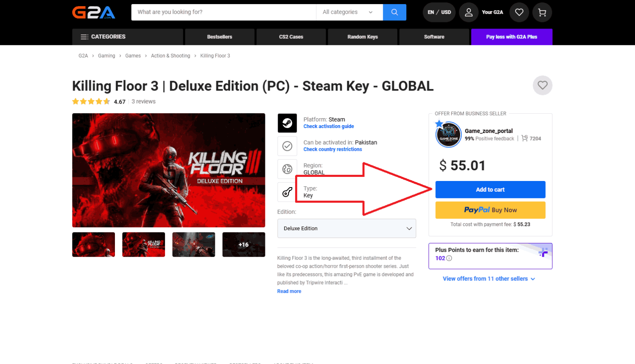Viewport: 635px width, 364px height.
Task: Click the key type icon
Action: click(x=287, y=192)
